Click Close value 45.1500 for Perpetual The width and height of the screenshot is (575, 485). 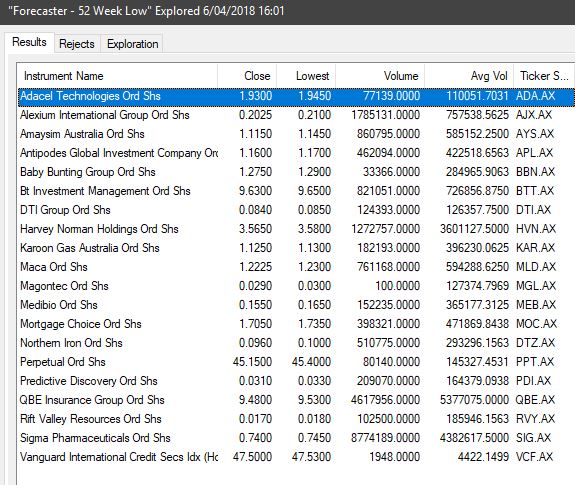pyautogui.click(x=252, y=362)
